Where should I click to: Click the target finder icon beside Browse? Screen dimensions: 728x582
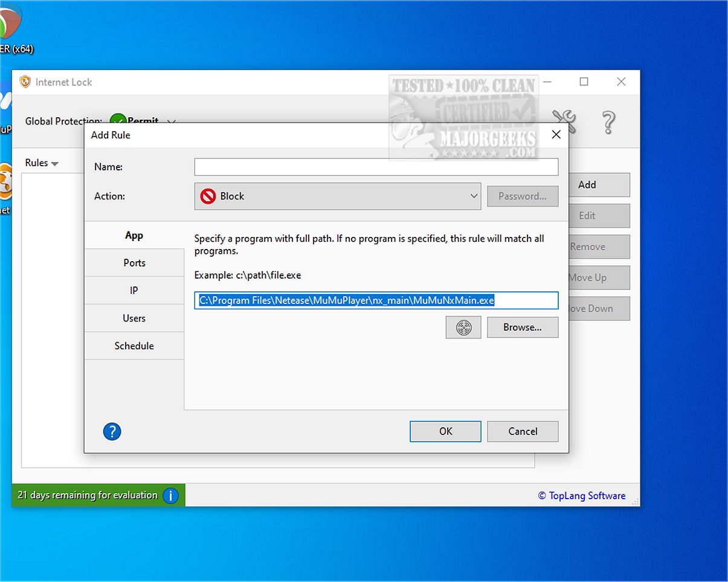(x=463, y=327)
